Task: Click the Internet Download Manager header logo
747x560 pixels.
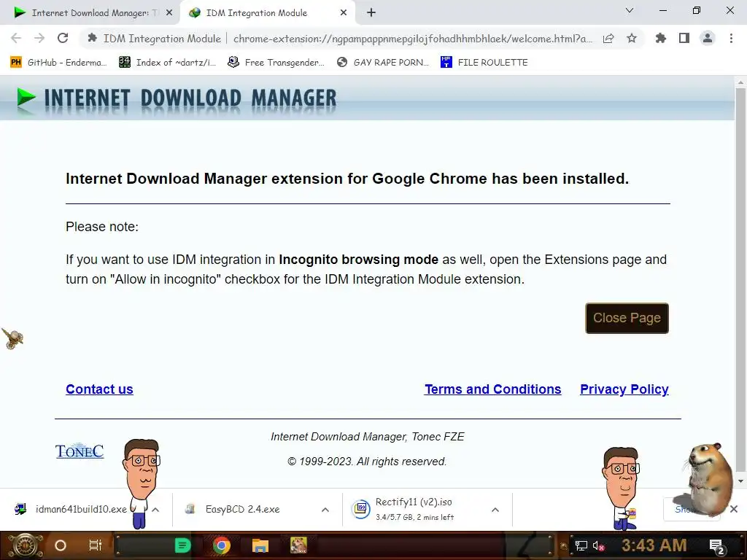Action: point(177,98)
